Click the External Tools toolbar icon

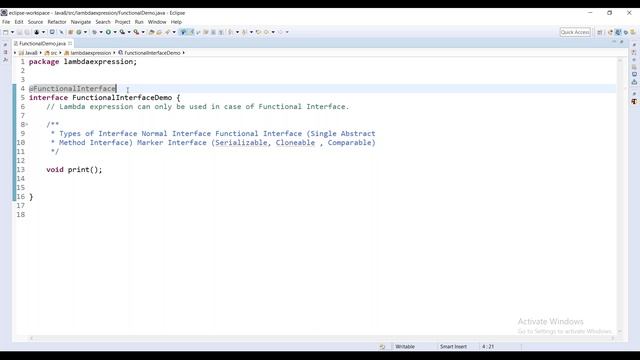(x=136, y=32)
